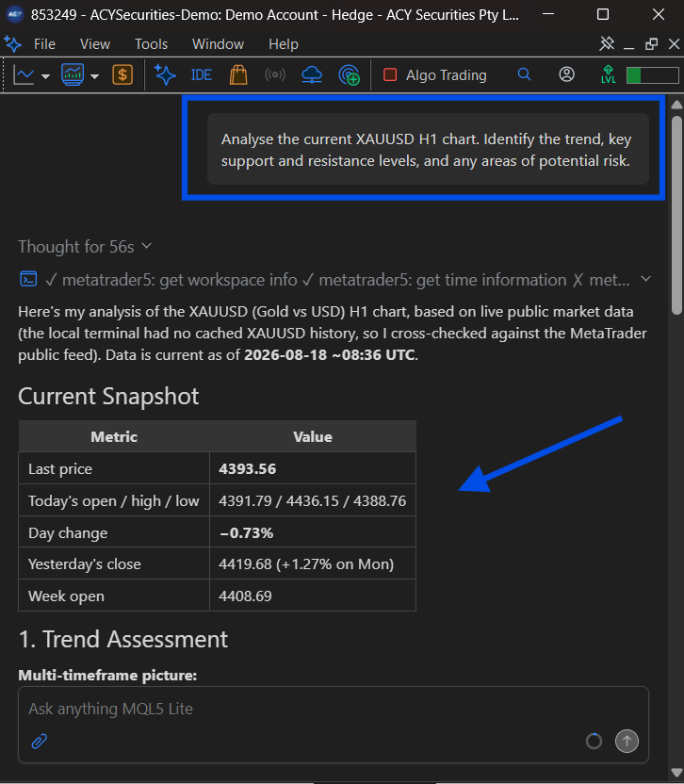684x784 pixels.
Task: Open the user account profile icon
Action: coord(566,74)
